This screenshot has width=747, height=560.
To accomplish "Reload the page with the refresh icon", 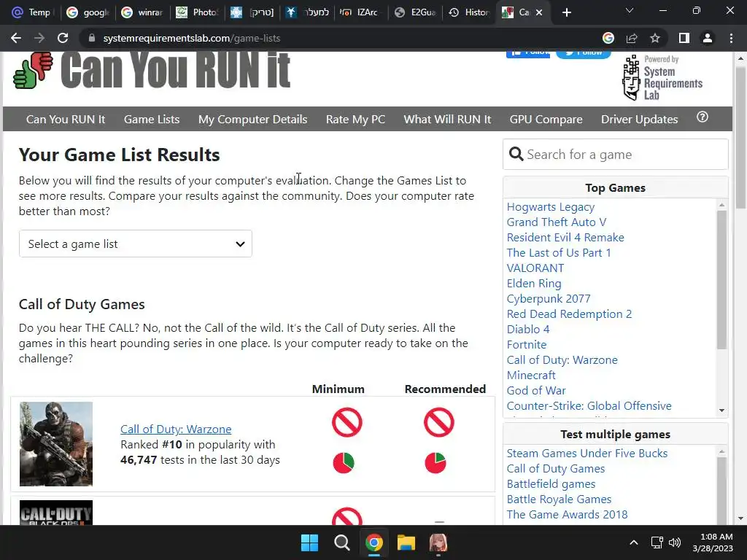I will pos(63,38).
